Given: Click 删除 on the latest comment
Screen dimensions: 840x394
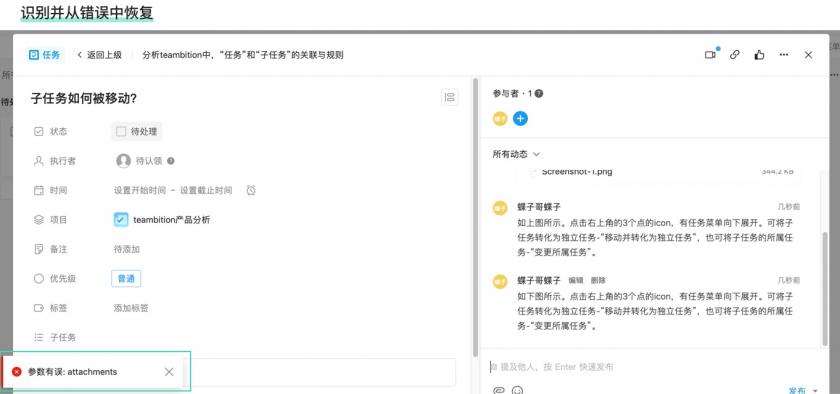Looking at the screenshot, I should (x=598, y=280).
